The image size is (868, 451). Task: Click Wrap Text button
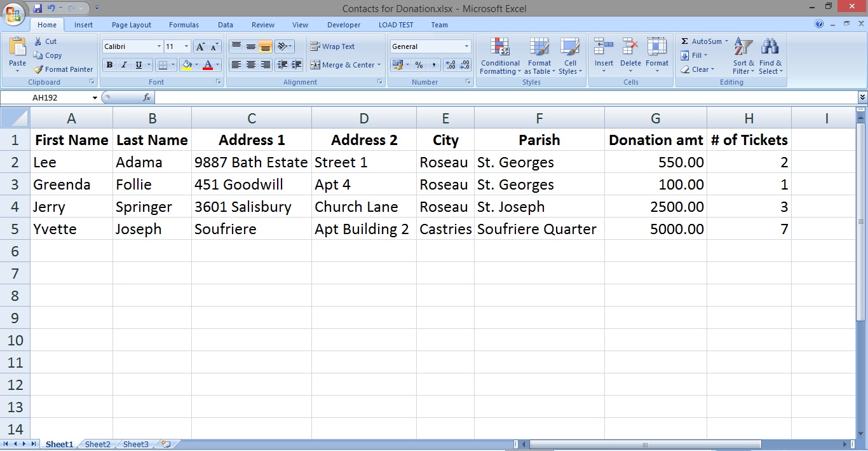tap(332, 46)
